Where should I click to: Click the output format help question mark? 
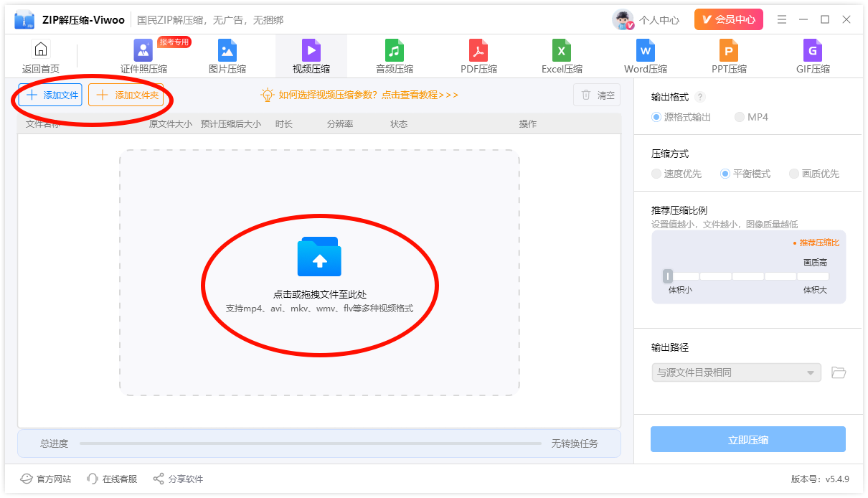700,97
